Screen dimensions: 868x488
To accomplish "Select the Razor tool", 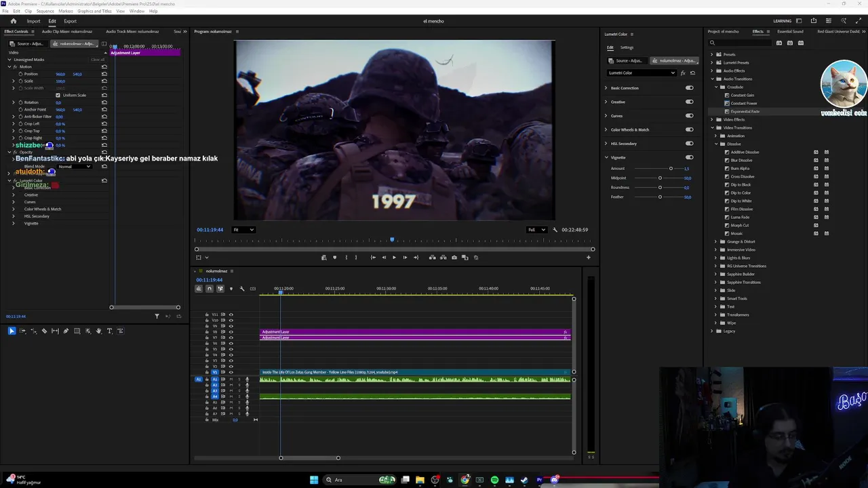I will (x=44, y=331).
